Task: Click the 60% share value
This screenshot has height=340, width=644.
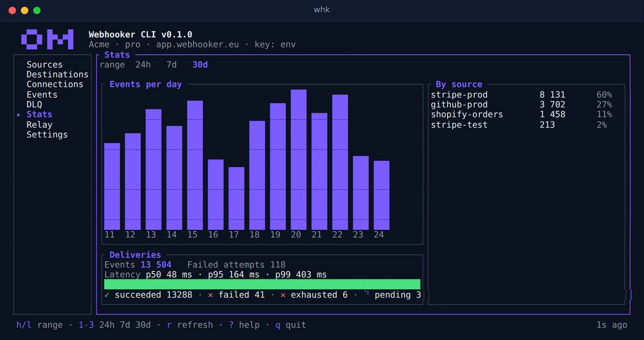Action: tap(604, 95)
